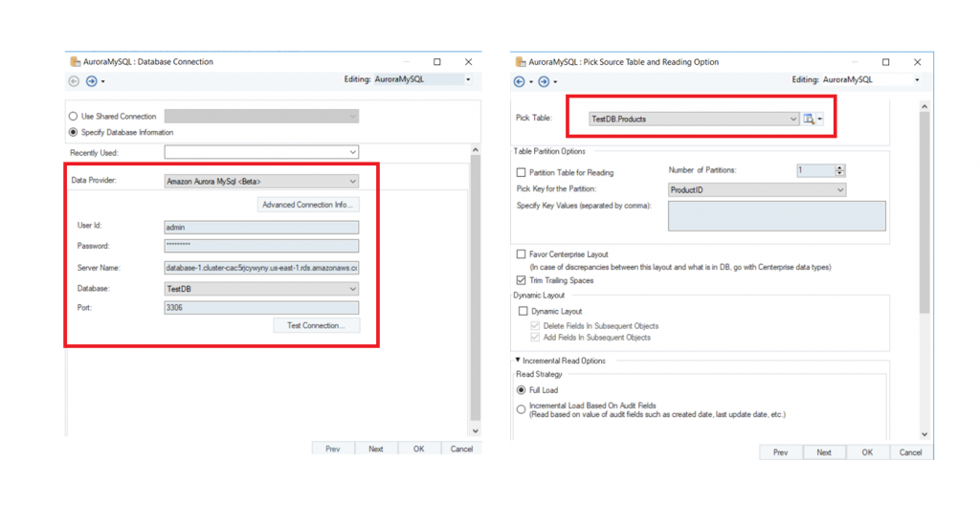The width and height of the screenshot is (980, 505).
Task: Increase the Number of Partitions spinner
Action: [x=839, y=167]
